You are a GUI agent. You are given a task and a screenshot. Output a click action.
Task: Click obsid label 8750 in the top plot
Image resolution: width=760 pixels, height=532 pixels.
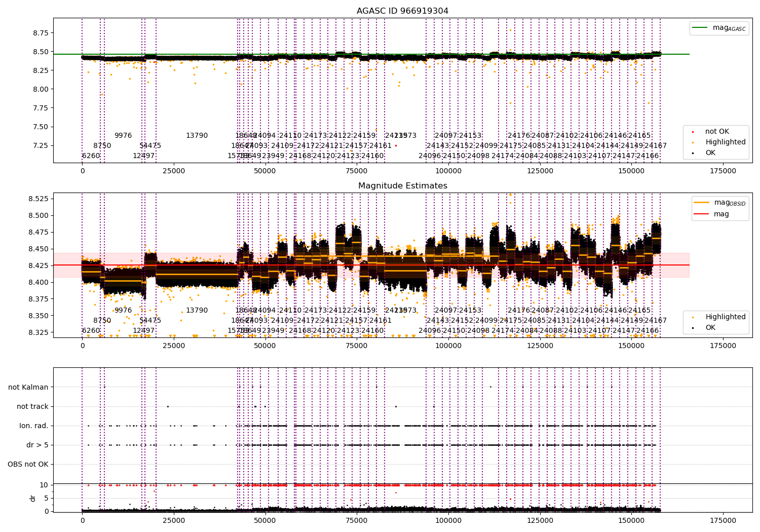point(102,146)
